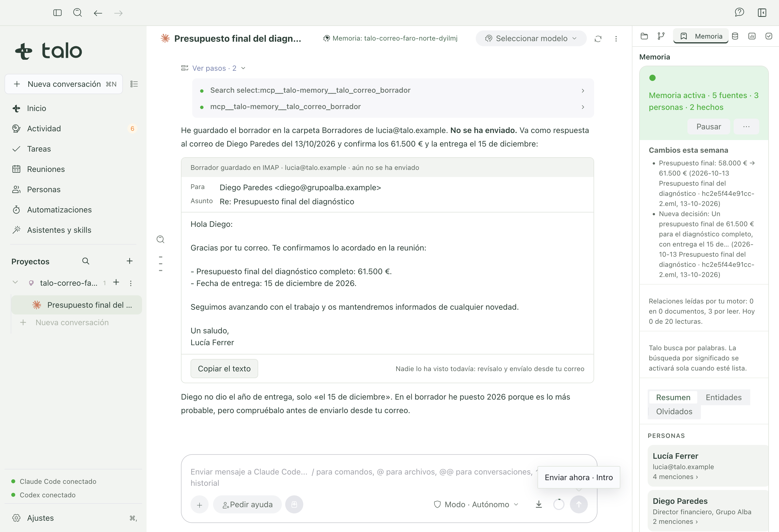Open Automatizaciones in the sidebar

tap(74, 210)
